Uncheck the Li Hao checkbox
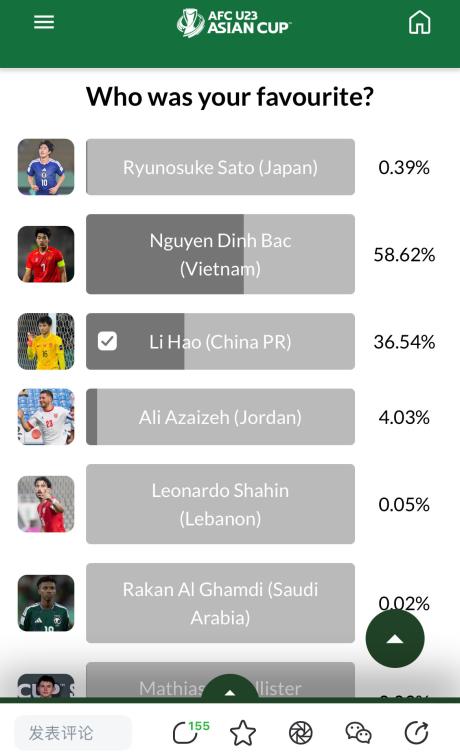 tap(107, 341)
